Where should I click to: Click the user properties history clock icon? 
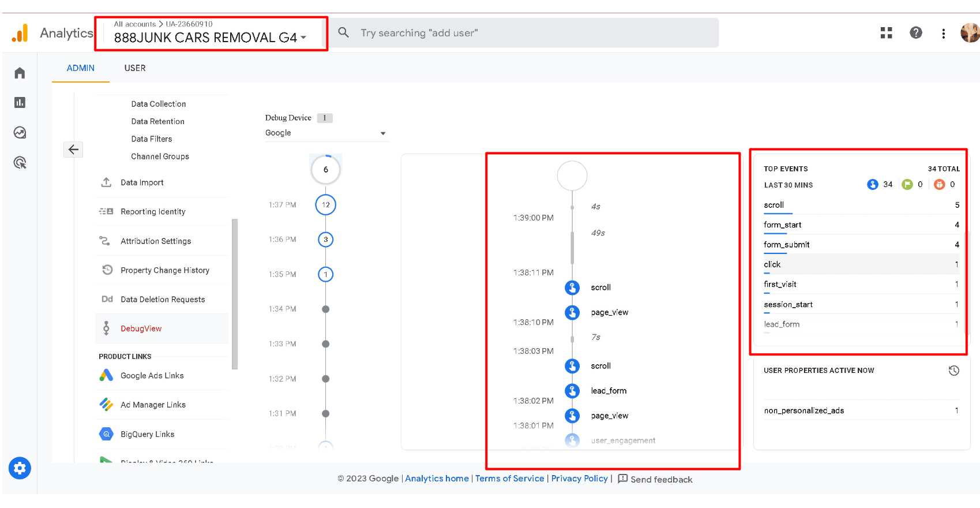953,371
